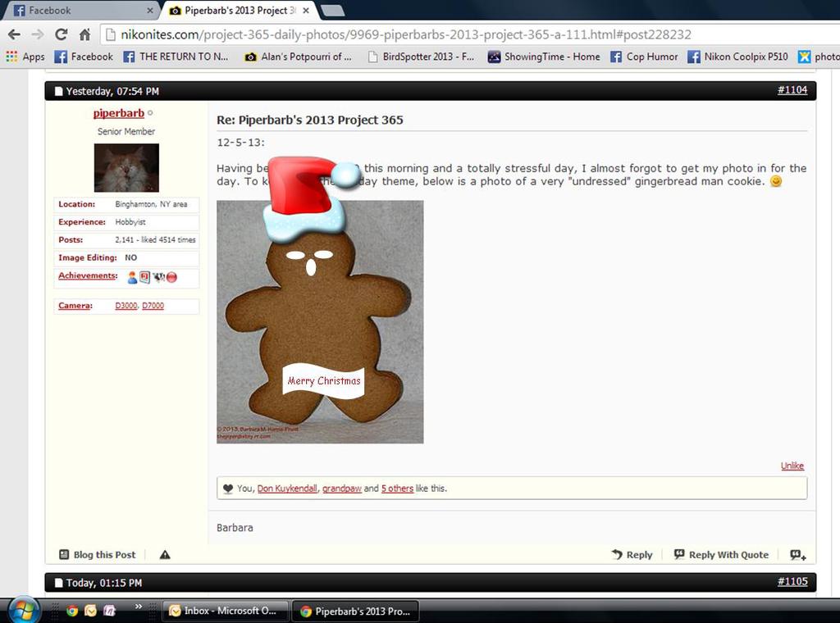The image size is (840, 623).
Task: Click the browser back arrow
Action: [x=14, y=34]
